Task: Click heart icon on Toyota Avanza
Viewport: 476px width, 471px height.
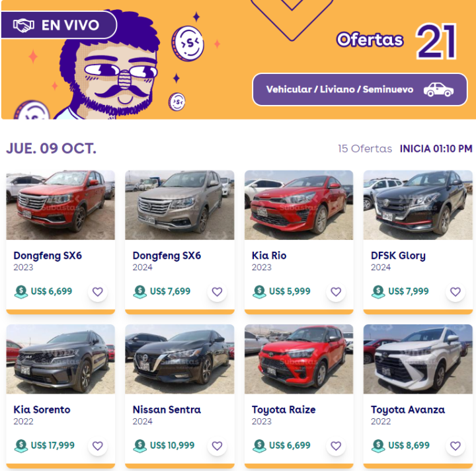Action: point(455,446)
